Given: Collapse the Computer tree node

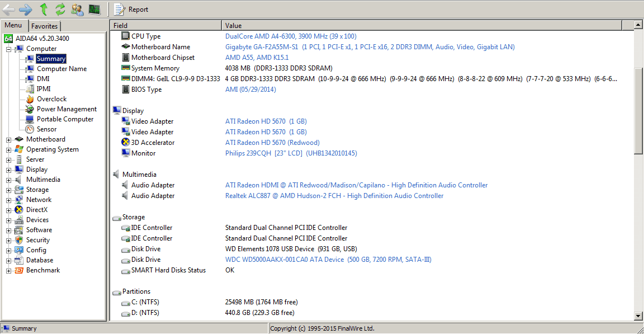Looking at the screenshot, I should point(8,49).
